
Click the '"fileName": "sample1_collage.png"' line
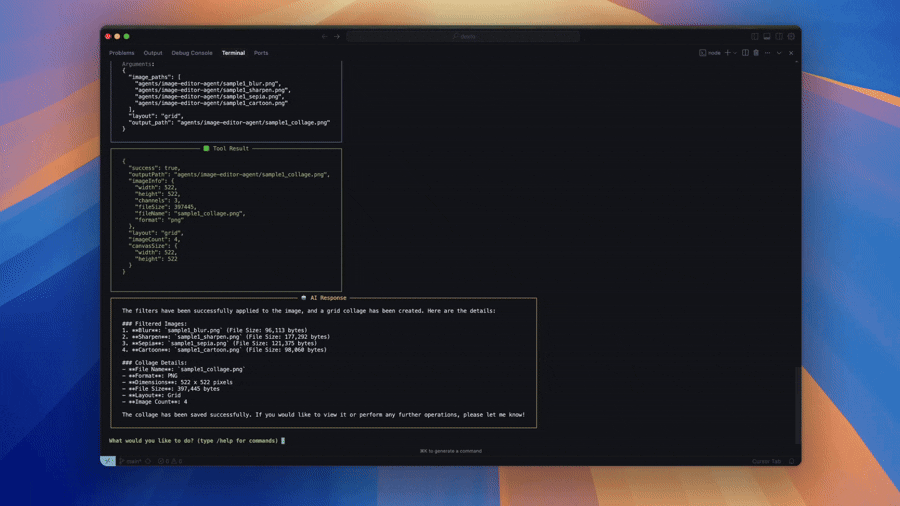(x=190, y=213)
